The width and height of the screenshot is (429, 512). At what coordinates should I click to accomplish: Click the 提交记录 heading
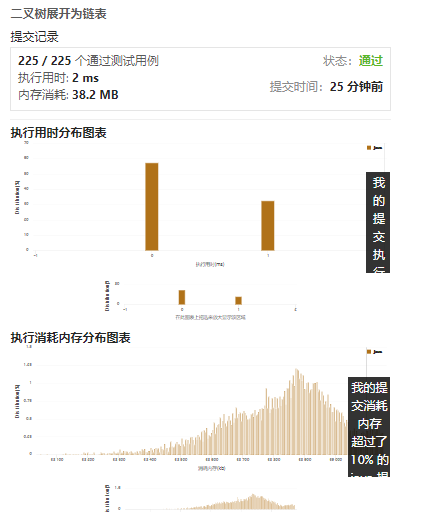tap(34, 36)
